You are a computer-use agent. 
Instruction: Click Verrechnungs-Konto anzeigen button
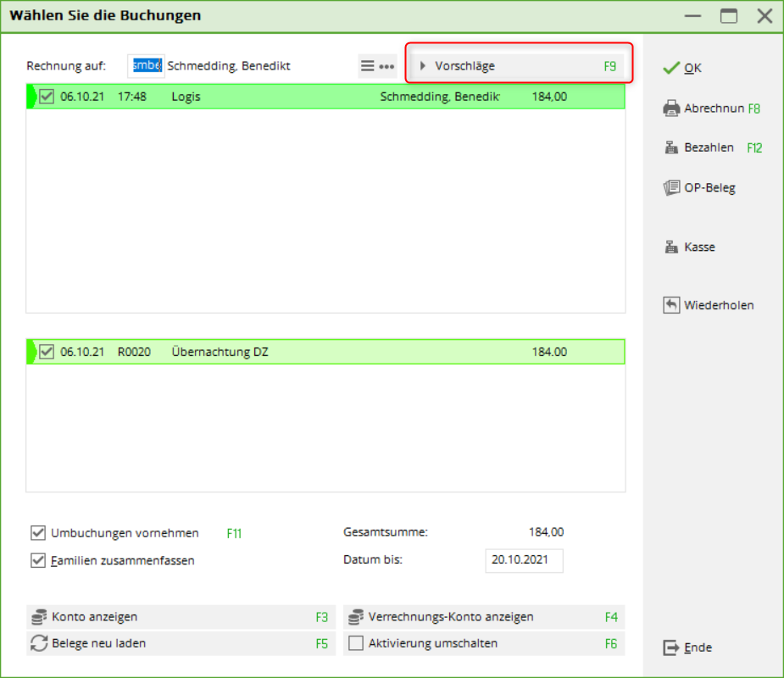[x=483, y=617]
